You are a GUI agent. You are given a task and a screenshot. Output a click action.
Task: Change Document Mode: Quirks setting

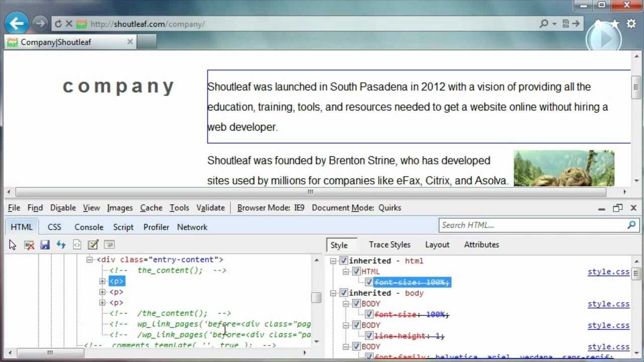click(x=356, y=208)
